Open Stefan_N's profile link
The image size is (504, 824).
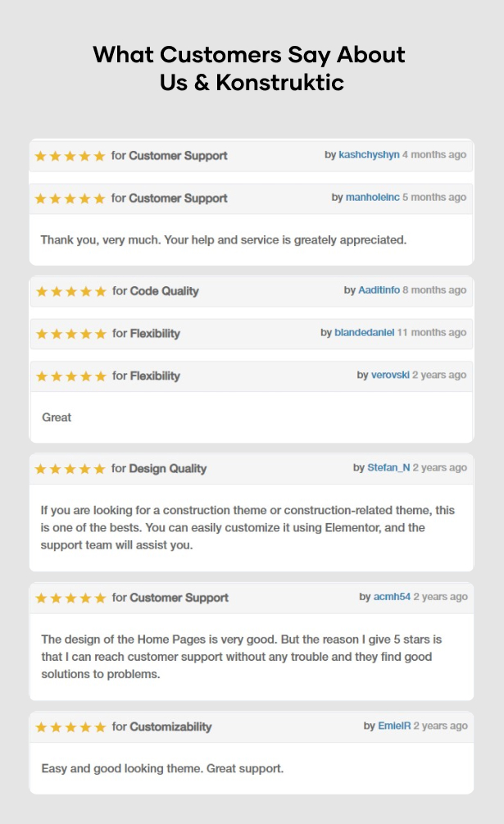(x=388, y=468)
